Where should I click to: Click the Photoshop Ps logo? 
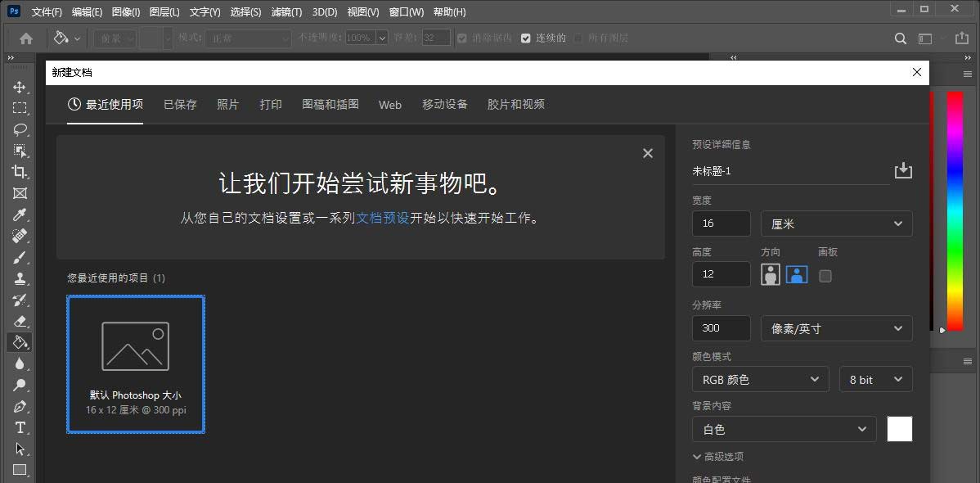[13, 11]
